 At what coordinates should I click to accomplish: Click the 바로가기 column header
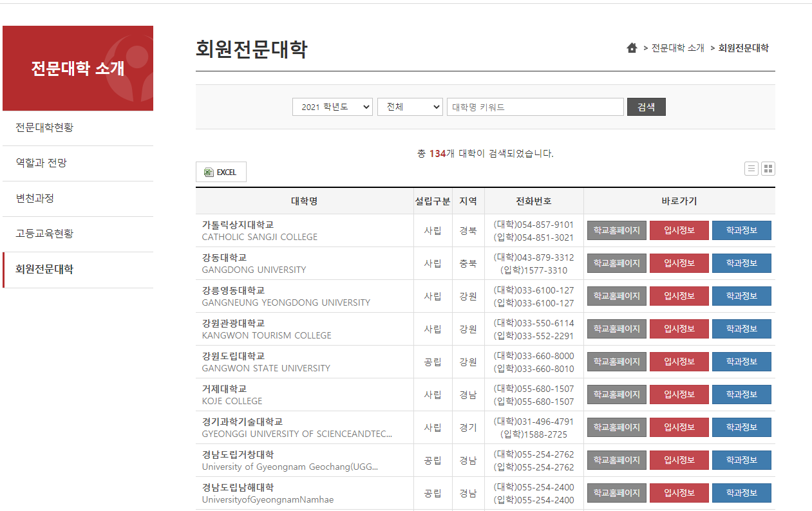pyautogui.click(x=679, y=201)
